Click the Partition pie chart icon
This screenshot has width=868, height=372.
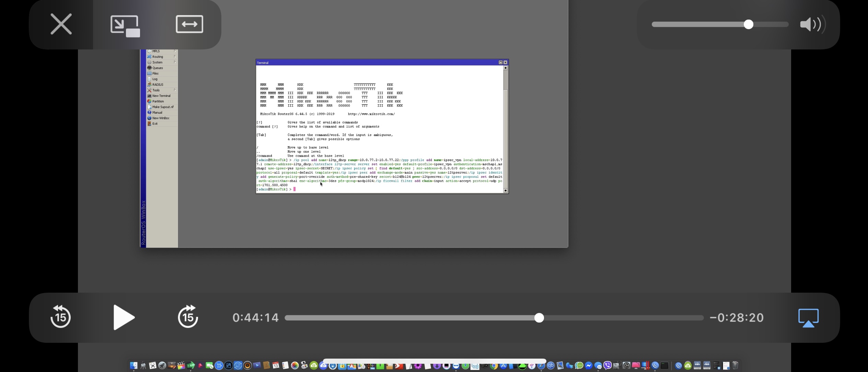(149, 101)
